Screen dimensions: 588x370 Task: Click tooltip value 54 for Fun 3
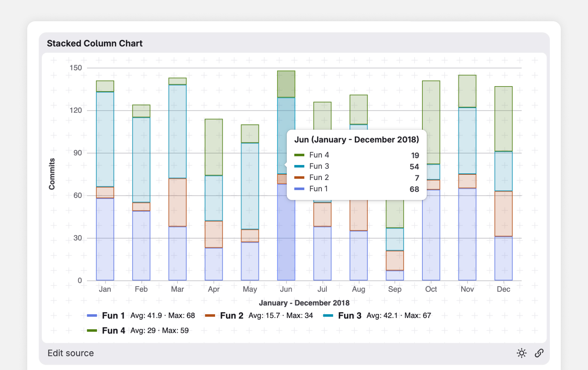414,166
